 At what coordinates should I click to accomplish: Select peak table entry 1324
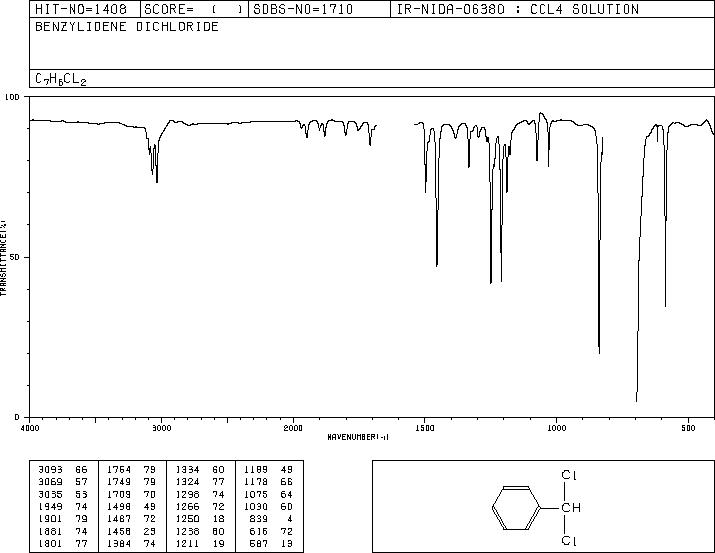pos(187,482)
